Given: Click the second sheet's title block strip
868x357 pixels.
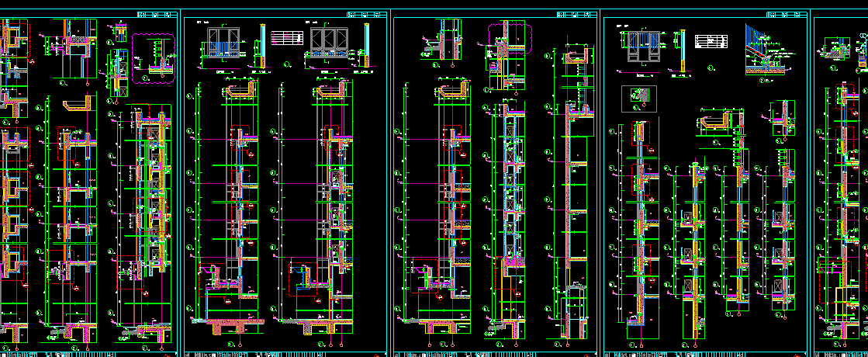Looking at the screenshot, I should coord(285,353).
